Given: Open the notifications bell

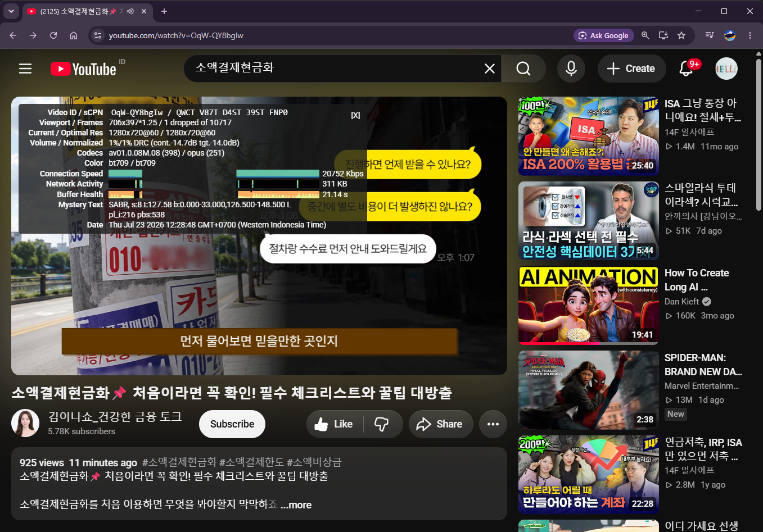Looking at the screenshot, I should pyautogui.click(x=686, y=69).
